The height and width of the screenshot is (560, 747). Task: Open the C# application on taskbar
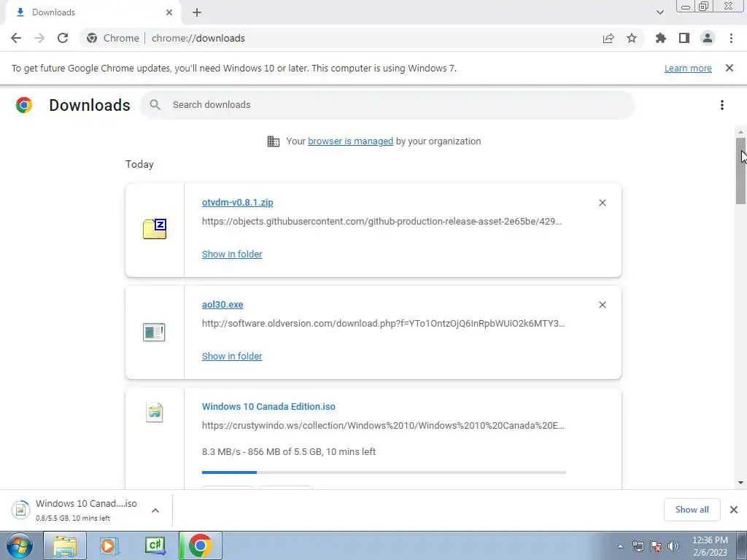155,545
